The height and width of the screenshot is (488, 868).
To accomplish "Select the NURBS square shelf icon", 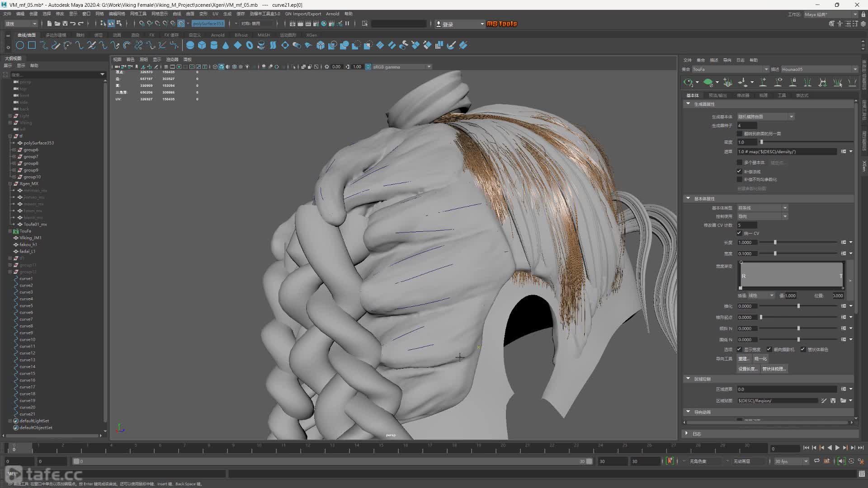I will click(x=32, y=45).
